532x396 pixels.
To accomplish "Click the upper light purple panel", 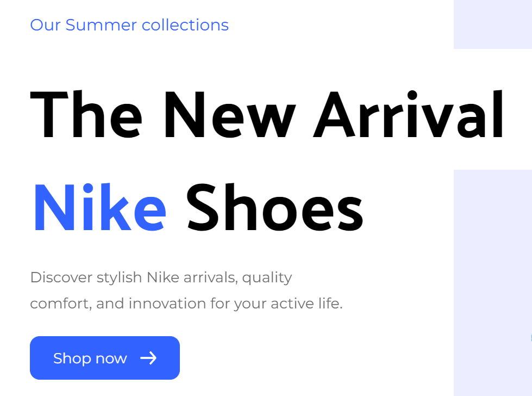I will pyautogui.click(x=492, y=24).
